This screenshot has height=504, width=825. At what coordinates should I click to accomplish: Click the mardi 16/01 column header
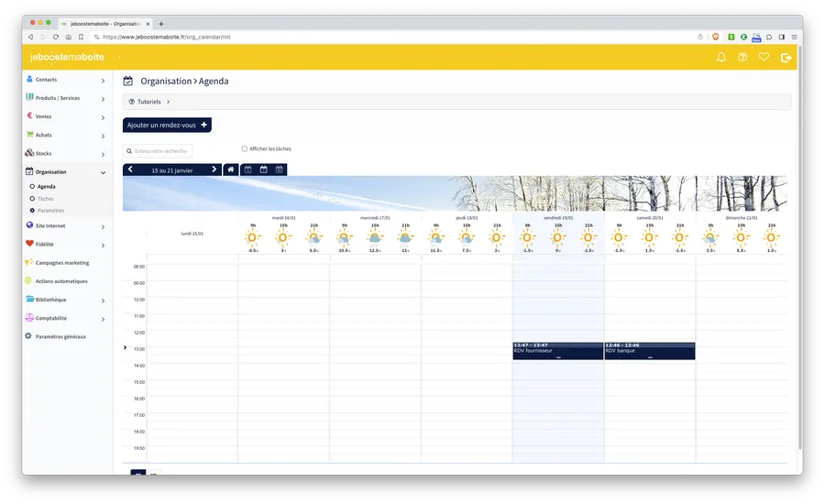tap(283, 217)
